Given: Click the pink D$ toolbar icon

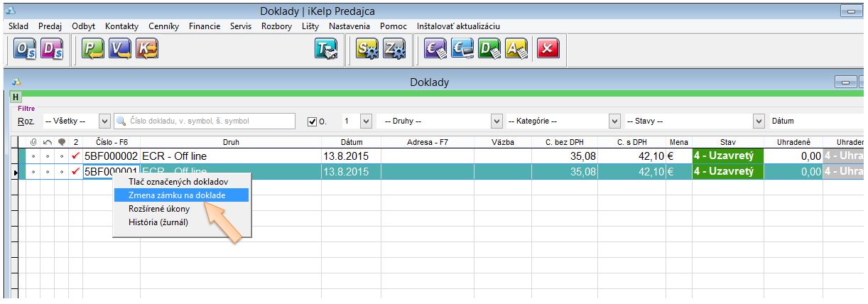Looking at the screenshot, I should pyautogui.click(x=52, y=50).
